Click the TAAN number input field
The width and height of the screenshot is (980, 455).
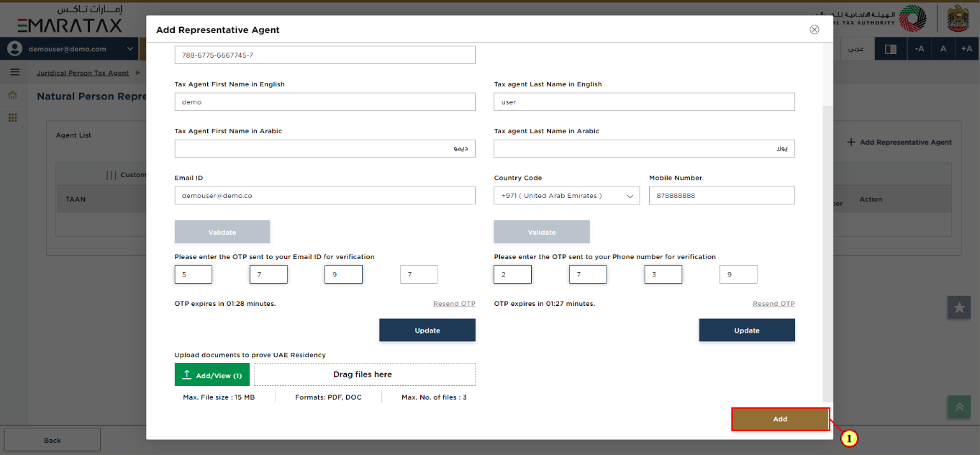pyautogui.click(x=325, y=55)
